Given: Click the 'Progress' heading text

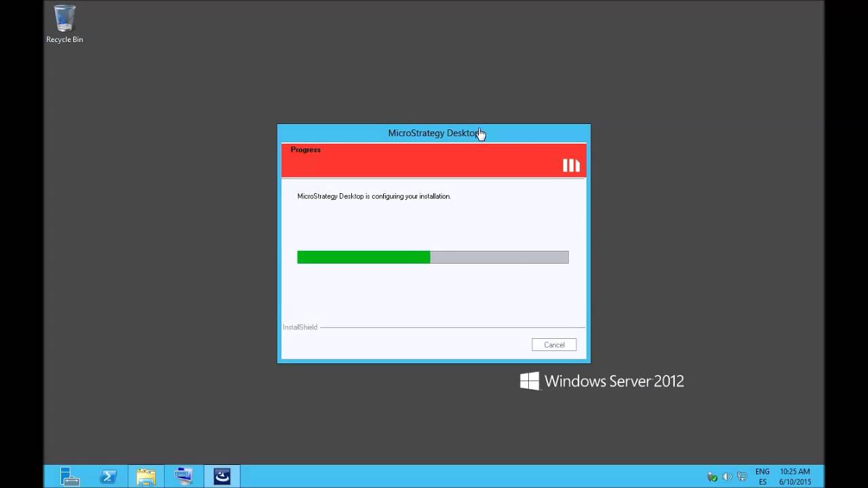Looking at the screenshot, I should (x=306, y=150).
